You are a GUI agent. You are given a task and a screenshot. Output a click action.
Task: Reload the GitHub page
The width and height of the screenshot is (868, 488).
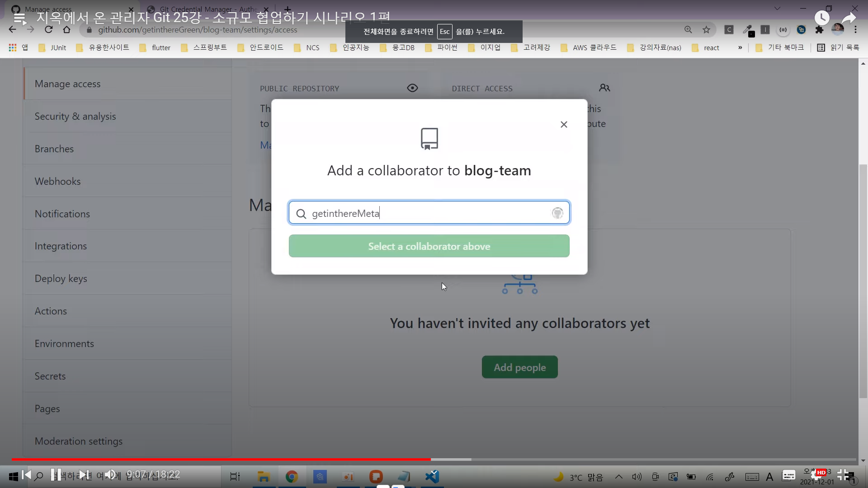pyautogui.click(x=48, y=29)
